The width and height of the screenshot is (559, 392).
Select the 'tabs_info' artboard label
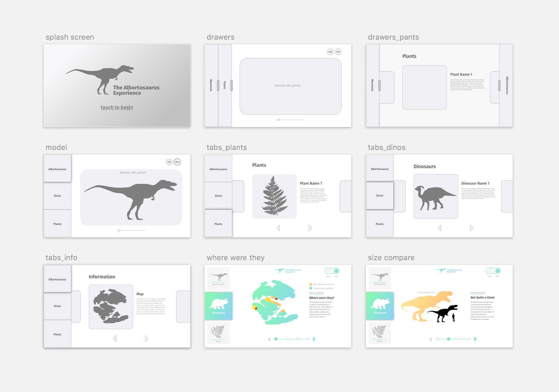tap(62, 258)
